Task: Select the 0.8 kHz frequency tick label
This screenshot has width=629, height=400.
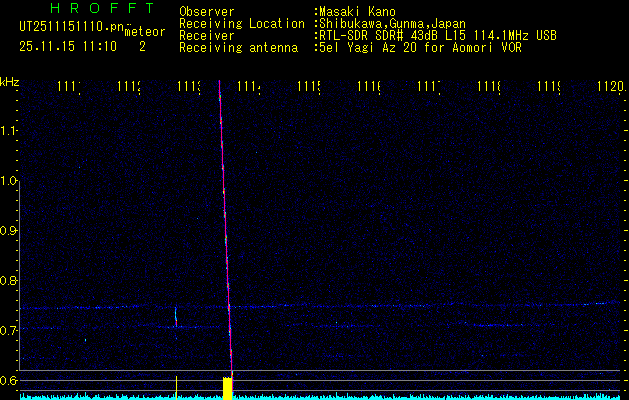Action: [10, 280]
